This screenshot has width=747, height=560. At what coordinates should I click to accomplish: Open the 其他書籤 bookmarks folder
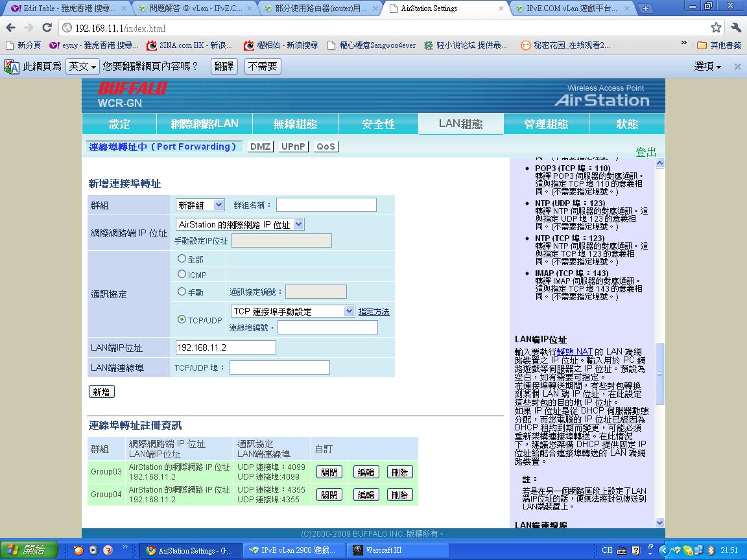pyautogui.click(x=719, y=45)
